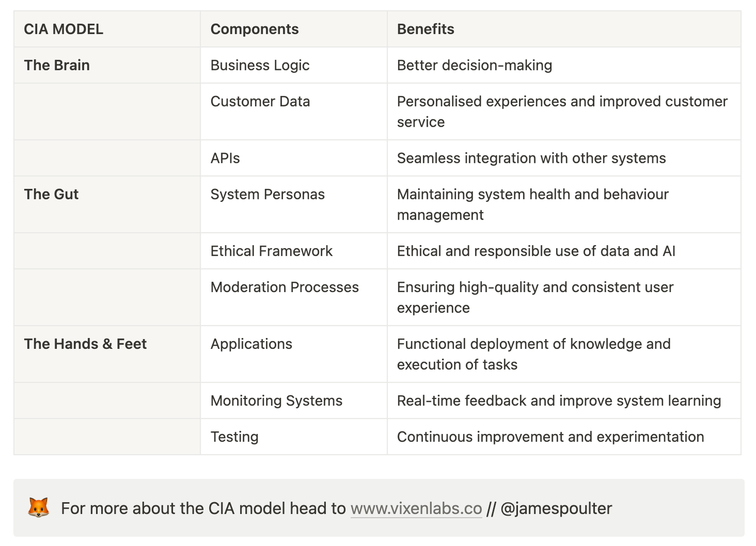Select the Benefits column header
Image resolution: width=756 pixels, height=546 pixels.
pyautogui.click(x=564, y=29)
